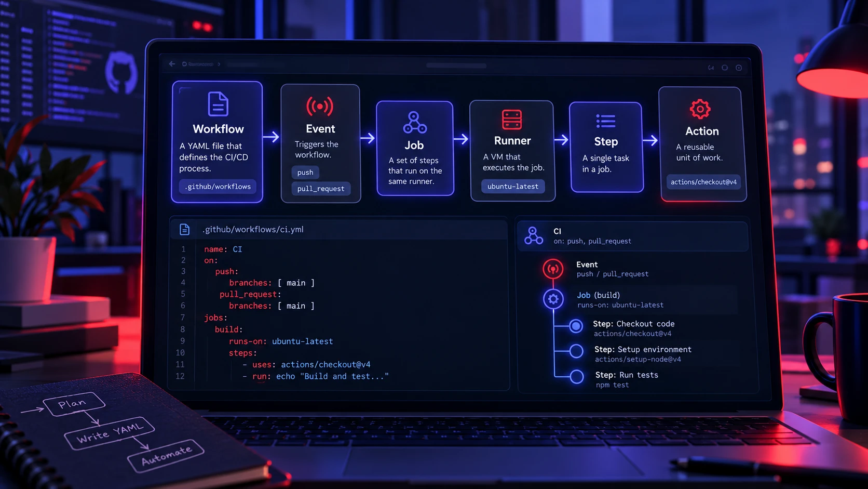Click line number 12 in the editor gutter

[180, 376]
